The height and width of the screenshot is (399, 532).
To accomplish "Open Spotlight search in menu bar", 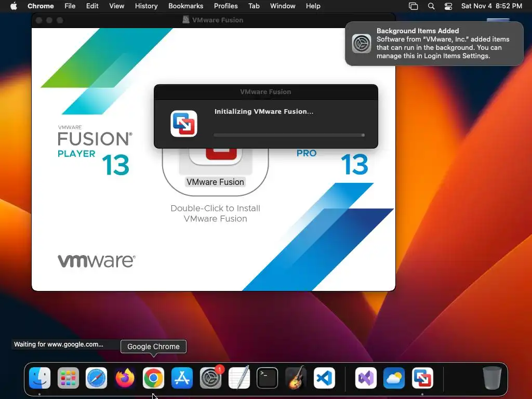I will pos(431,6).
